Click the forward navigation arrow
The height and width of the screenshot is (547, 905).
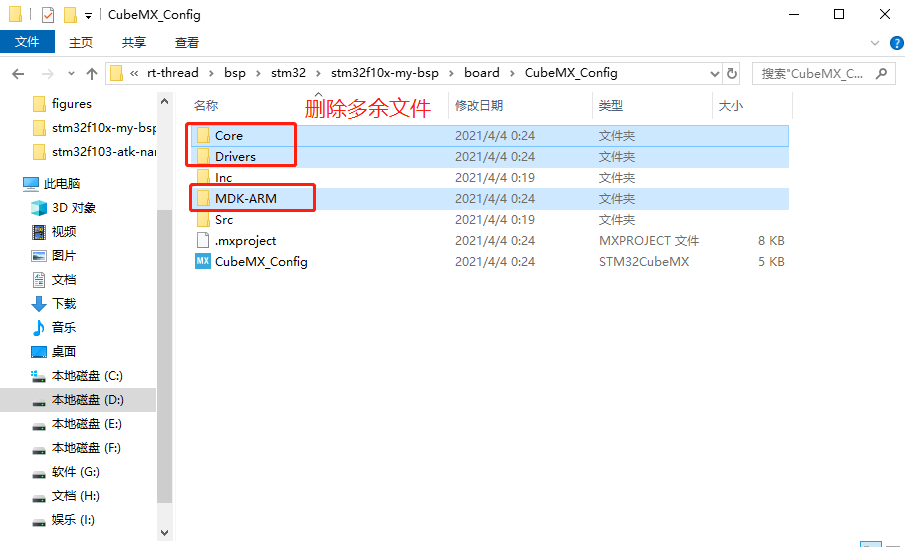pyautogui.click(x=47, y=74)
